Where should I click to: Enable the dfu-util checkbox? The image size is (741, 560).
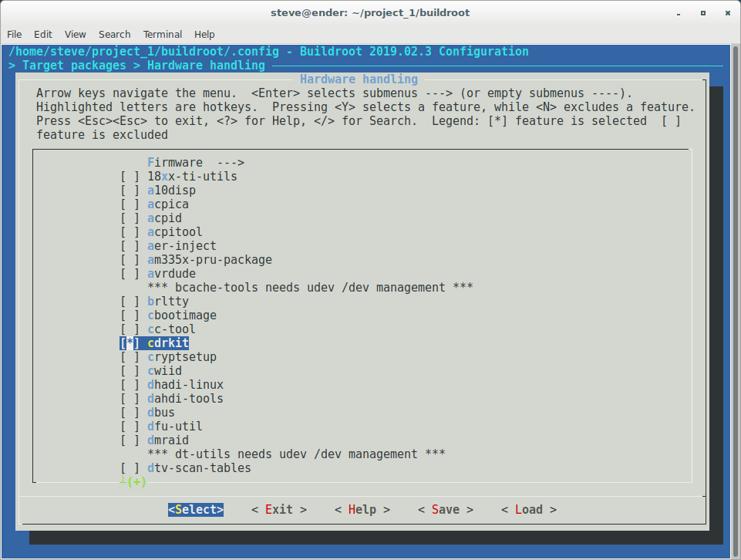pyautogui.click(x=130, y=427)
